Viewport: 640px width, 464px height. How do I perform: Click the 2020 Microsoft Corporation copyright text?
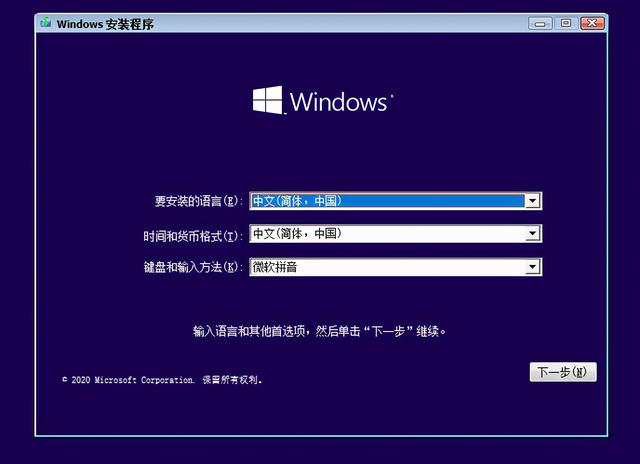tap(162, 380)
